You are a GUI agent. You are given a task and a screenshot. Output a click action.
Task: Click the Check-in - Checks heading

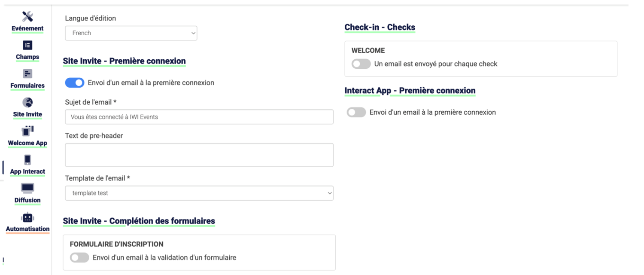pos(380,27)
